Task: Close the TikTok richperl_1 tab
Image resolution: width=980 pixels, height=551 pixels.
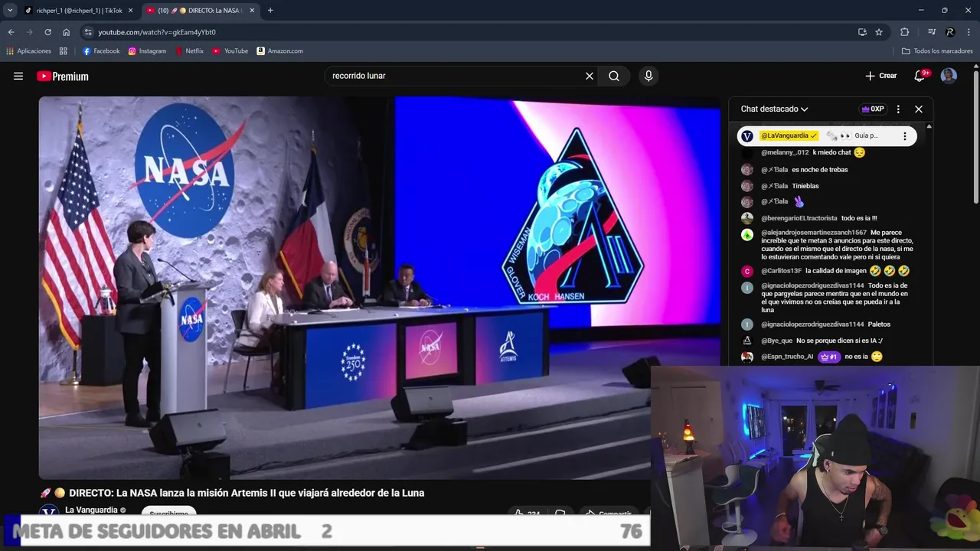Action: pos(130,11)
